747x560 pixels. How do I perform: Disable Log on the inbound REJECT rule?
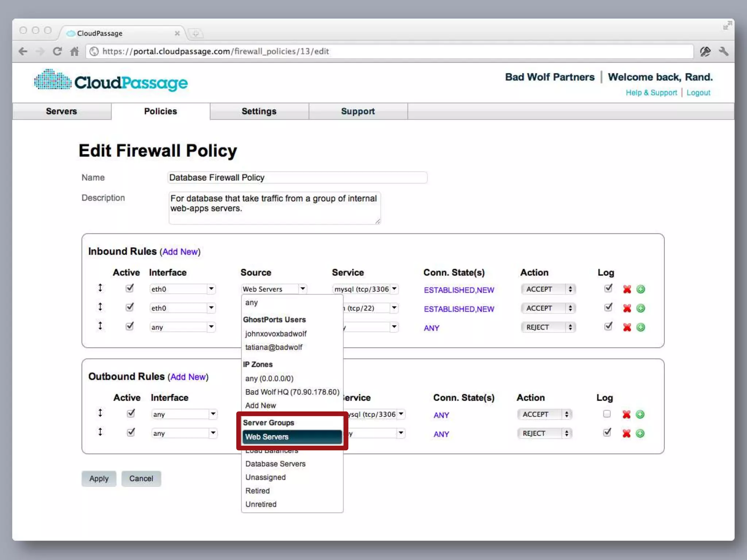click(608, 326)
